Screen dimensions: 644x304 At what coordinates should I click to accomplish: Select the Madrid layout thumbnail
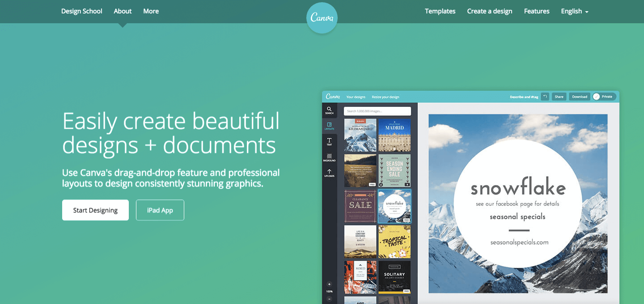[x=394, y=135]
